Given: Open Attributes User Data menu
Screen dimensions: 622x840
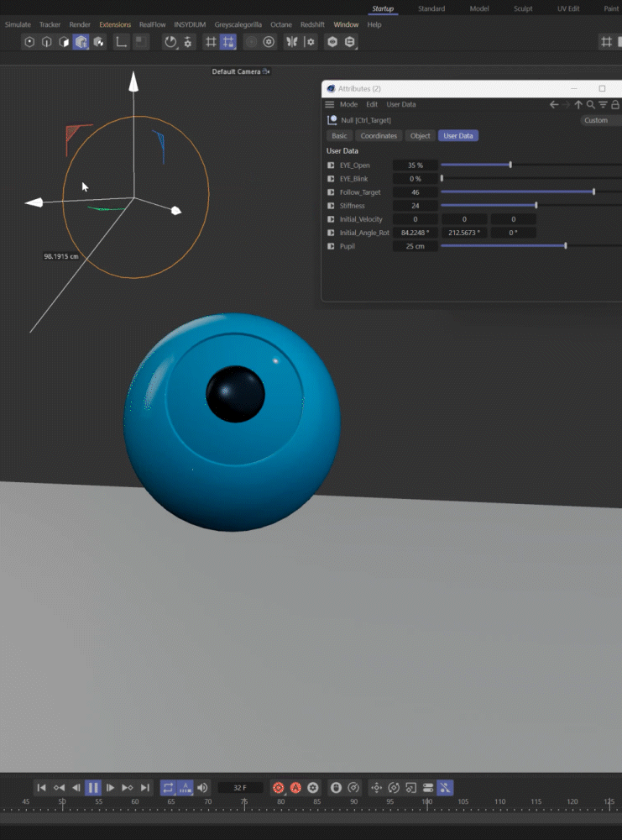Looking at the screenshot, I should pos(401,104).
